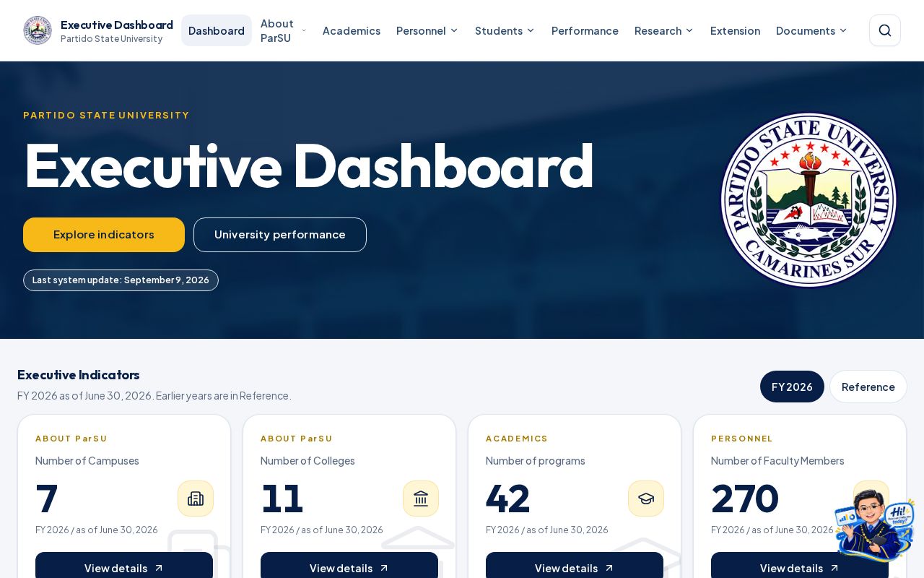Click the Personnel menu label

click(x=421, y=30)
